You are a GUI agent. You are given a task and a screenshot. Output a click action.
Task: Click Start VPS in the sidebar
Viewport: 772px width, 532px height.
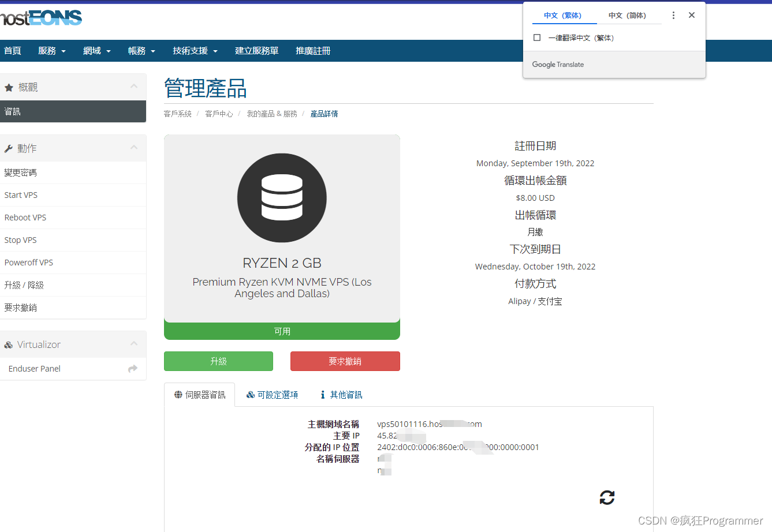[x=20, y=195]
